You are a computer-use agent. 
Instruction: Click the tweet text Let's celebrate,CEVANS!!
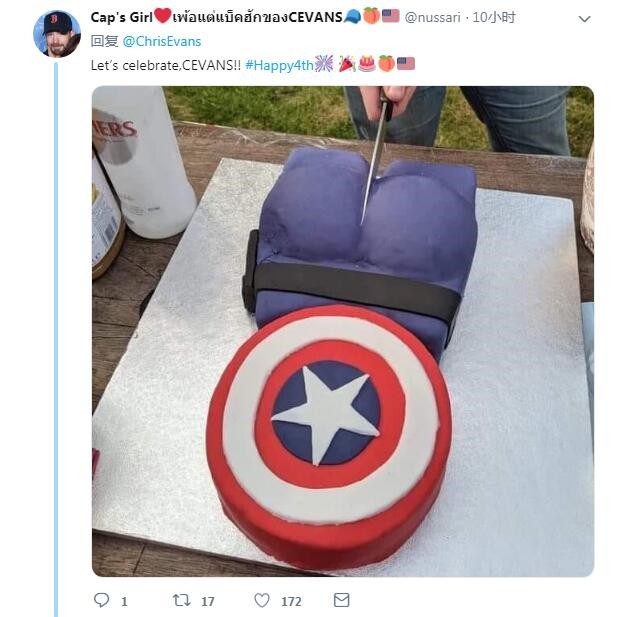(166, 65)
